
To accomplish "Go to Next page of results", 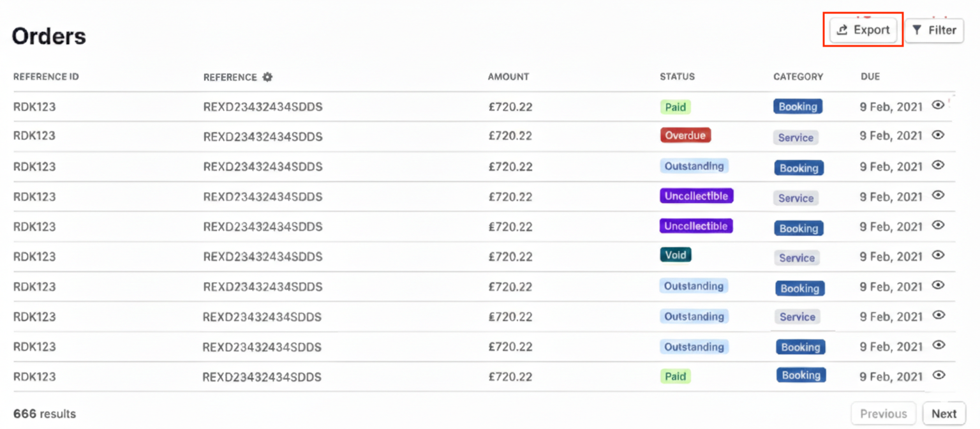I will pyautogui.click(x=944, y=414).
